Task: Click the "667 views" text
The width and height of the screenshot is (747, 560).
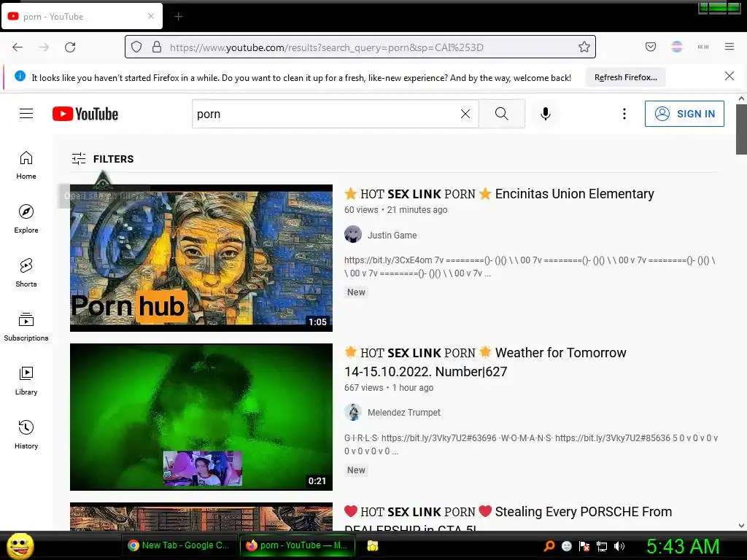Action: pyautogui.click(x=363, y=388)
